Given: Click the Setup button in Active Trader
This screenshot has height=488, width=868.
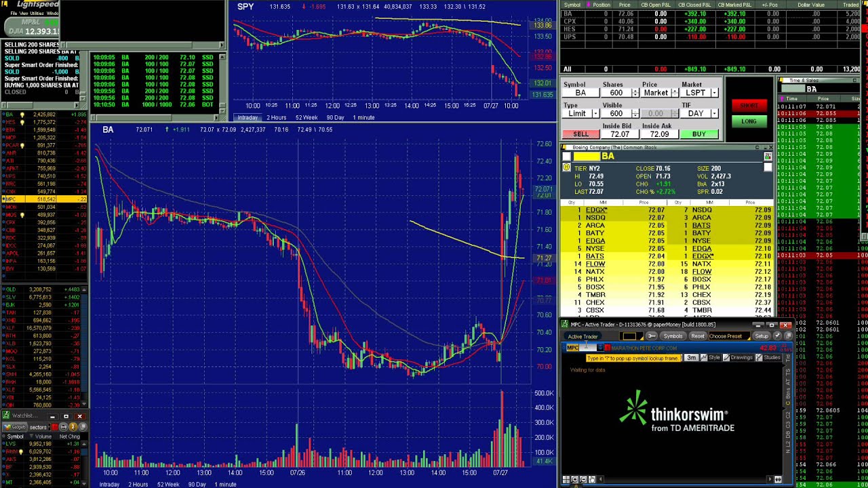Looking at the screenshot, I should click(762, 336).
